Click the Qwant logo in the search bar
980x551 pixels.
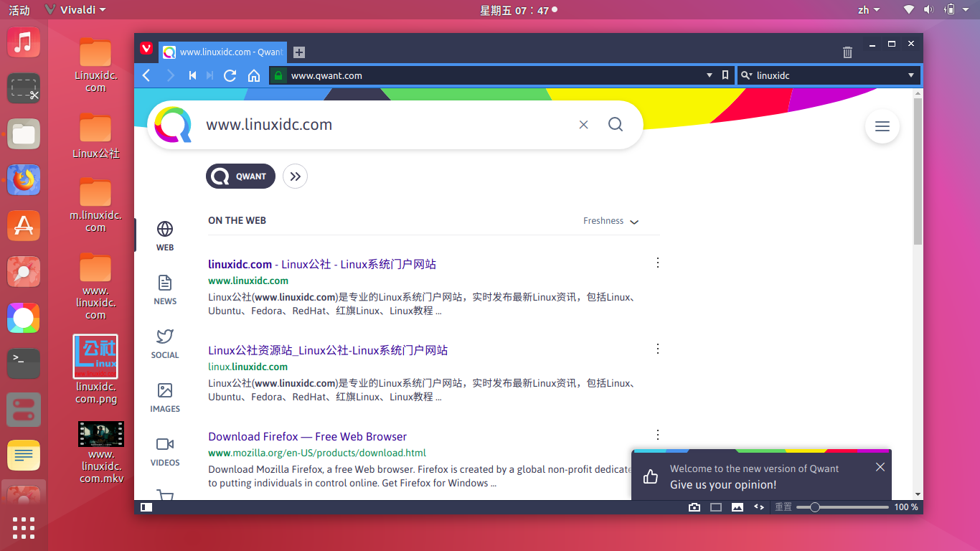173,125
